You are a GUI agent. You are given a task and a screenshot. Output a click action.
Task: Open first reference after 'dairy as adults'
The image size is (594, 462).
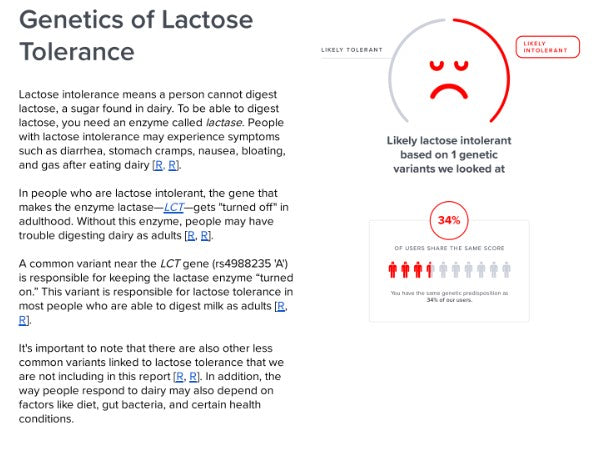coord(191,236)
